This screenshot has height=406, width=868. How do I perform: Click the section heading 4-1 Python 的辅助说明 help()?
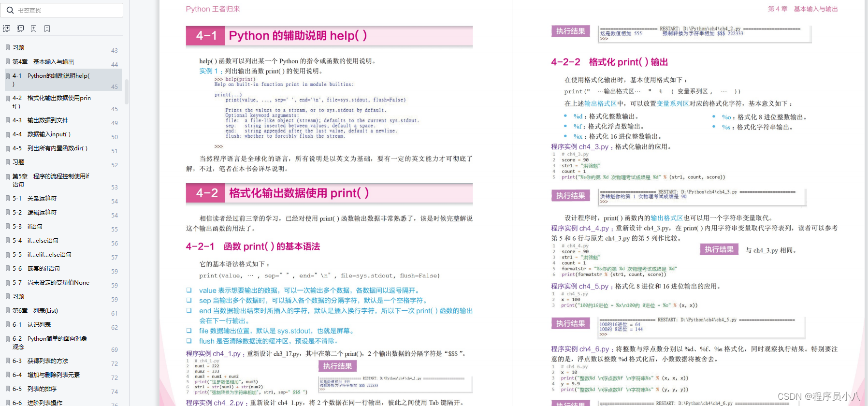[x=329, y=36]
